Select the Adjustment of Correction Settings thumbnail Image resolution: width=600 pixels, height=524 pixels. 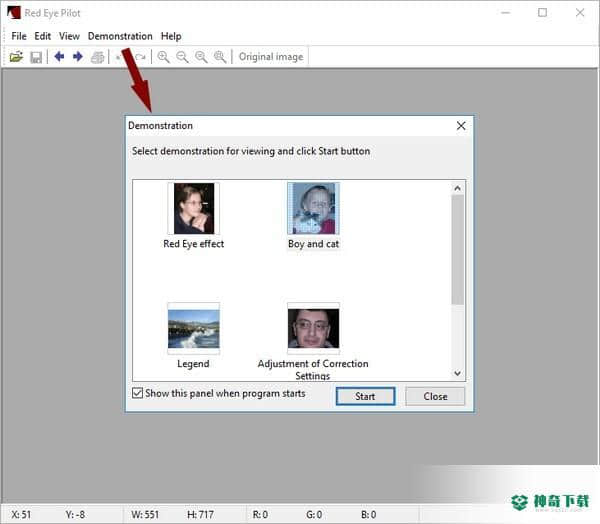(x=313, y=329)
